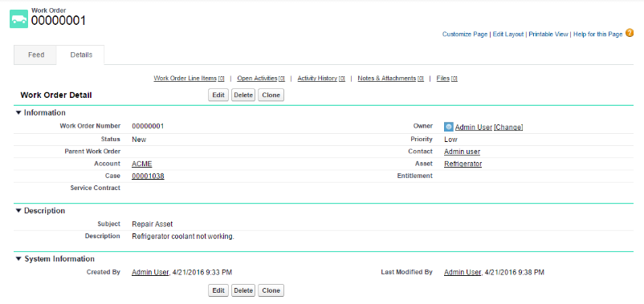Click the Priority value Low
The width and height of the screenshot is (644, 304).
click(450, 140)
